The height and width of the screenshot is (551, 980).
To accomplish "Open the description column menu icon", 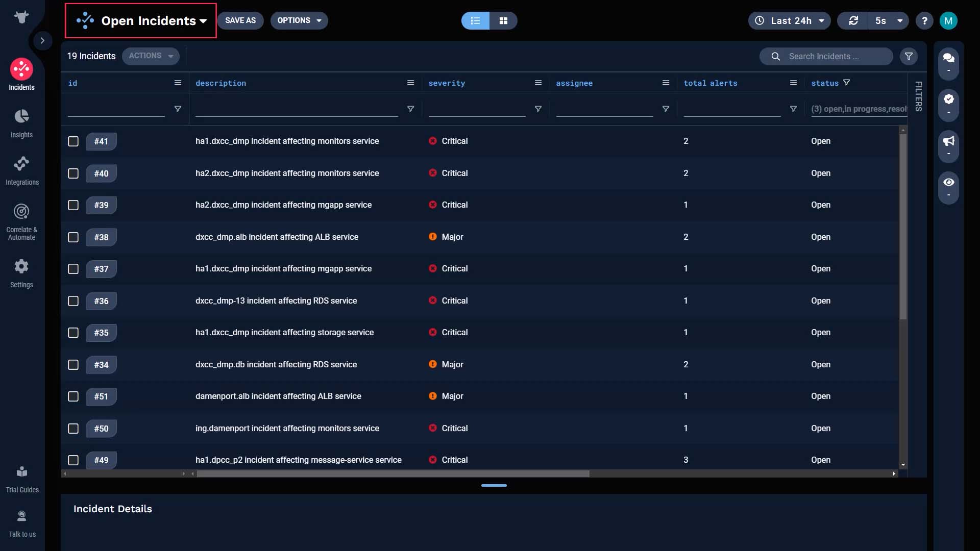I will [410, 83].
